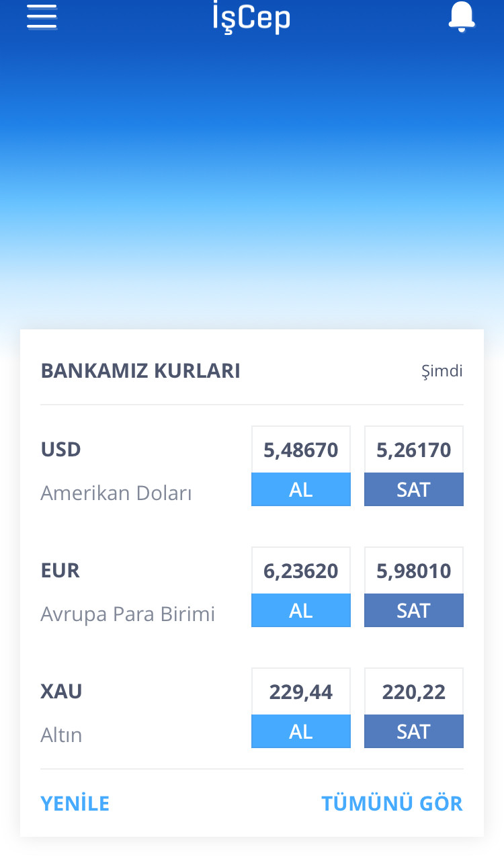Tap SAT button for USD
Image resolution: width=504 pixels, height=857 pixels.
414,489
